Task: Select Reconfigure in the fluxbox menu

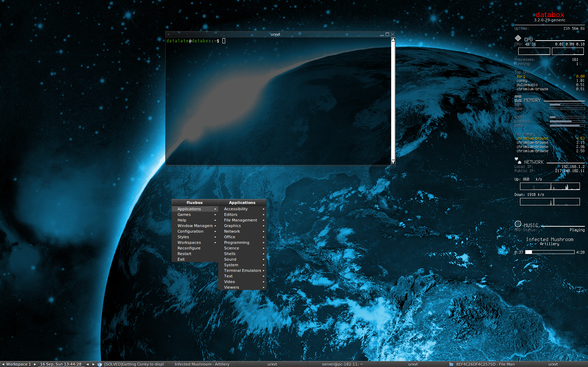Action: tap(195, 248)
